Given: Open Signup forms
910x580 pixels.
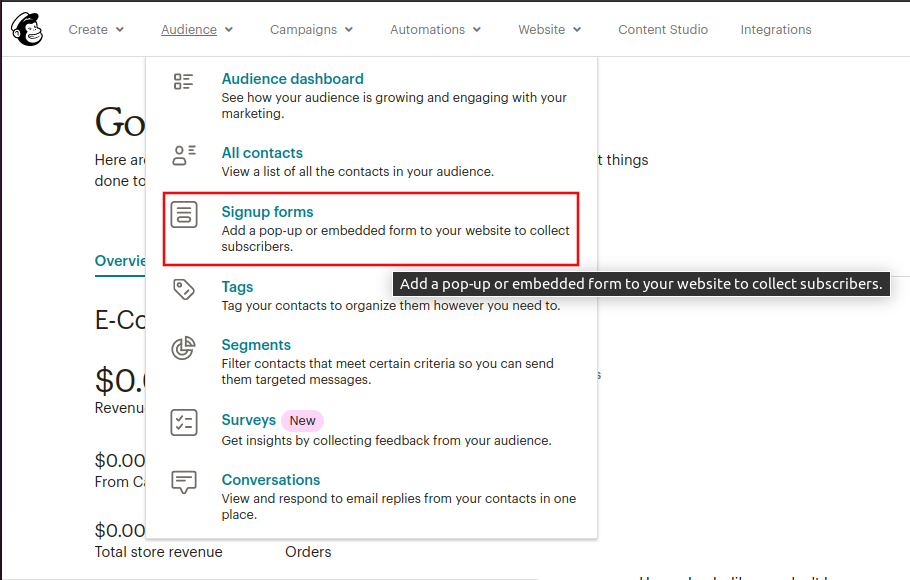Looking at the screenshot, I should point(268,212).
